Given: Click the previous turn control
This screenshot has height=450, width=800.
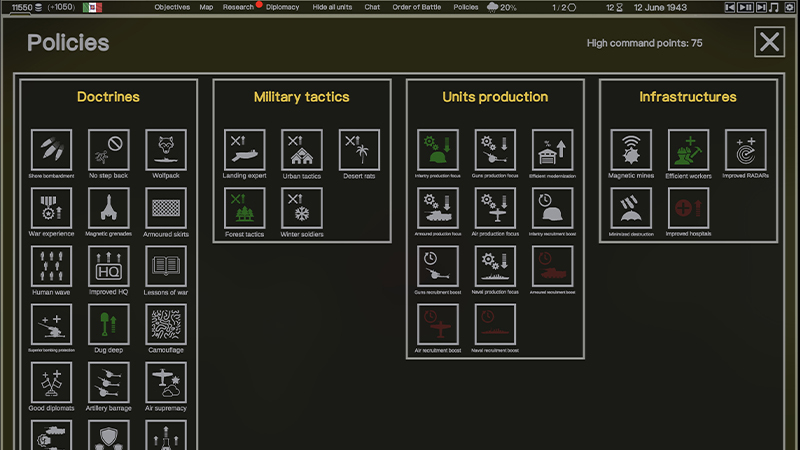Looking at the screenshot, I should (730, 7).
